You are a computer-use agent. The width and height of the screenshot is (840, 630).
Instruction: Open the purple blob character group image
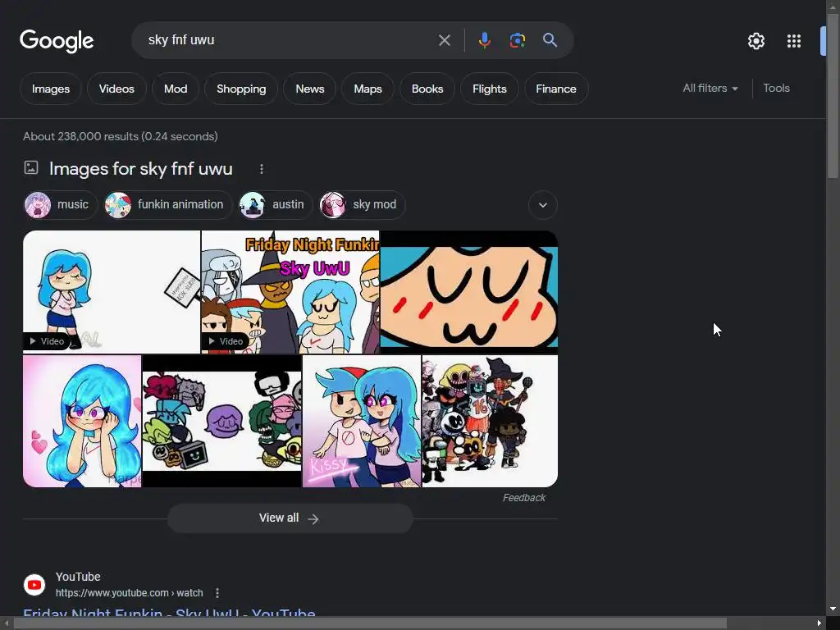click(221, 421)
